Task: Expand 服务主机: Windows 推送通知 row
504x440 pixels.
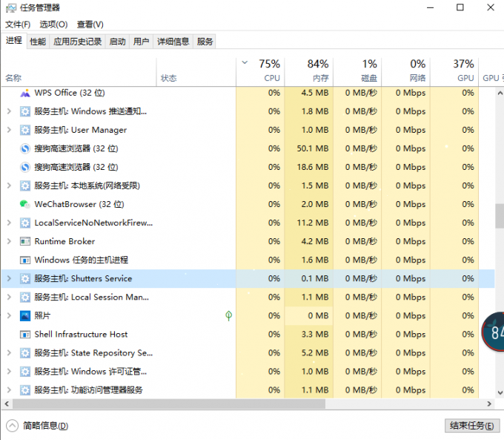Action: point(9,112)
